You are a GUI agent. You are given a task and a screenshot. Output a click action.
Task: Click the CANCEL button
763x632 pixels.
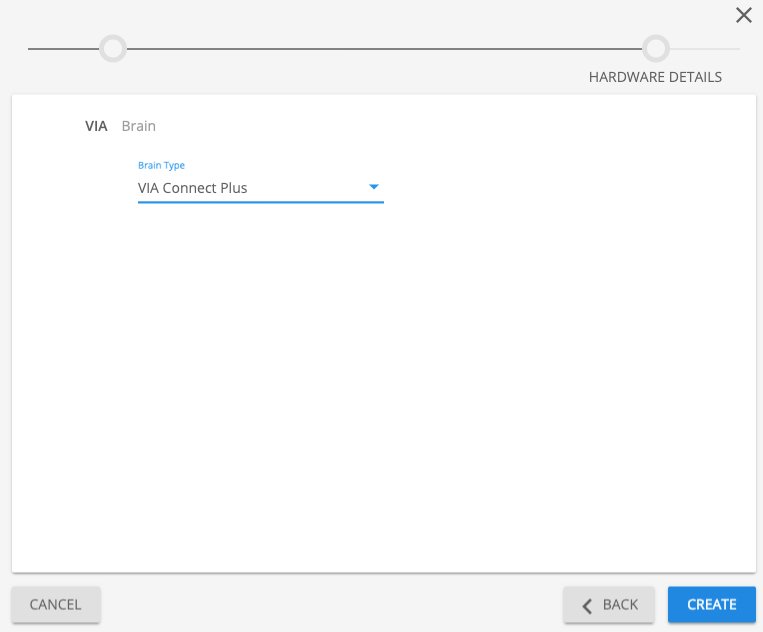coord(56,604)
